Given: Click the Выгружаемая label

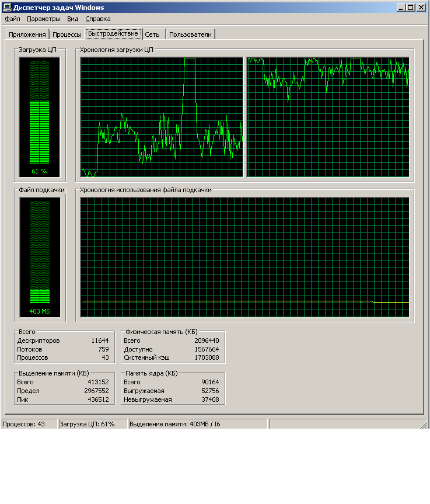Looking at the screenshot, I should pyautogui.click(x=144, y=391).
